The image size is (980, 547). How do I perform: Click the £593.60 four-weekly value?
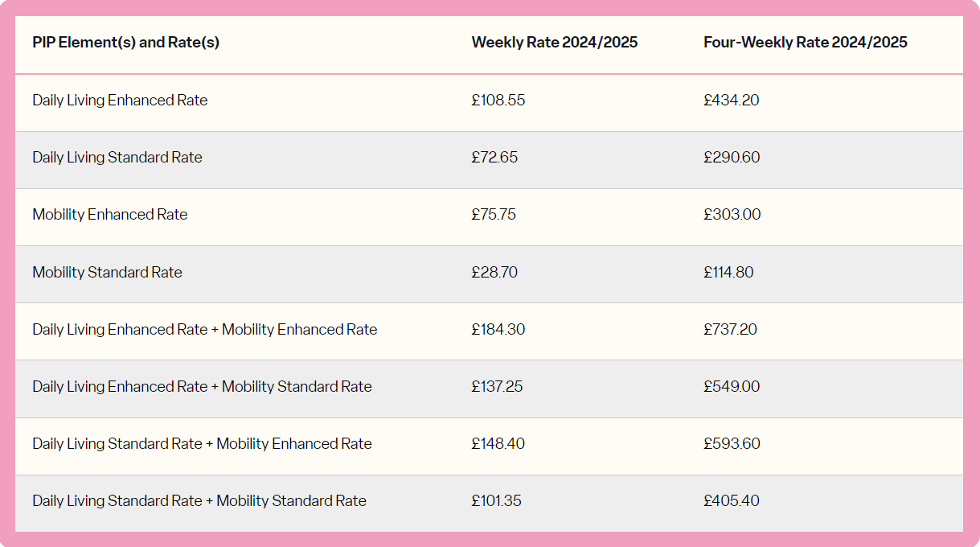[732, 444]
